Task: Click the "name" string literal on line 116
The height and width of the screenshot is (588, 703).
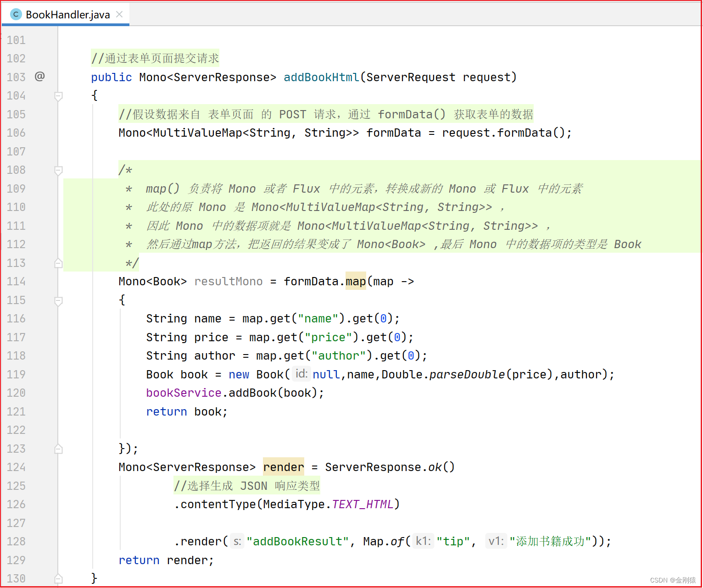Action: click(x=318, y=318)
